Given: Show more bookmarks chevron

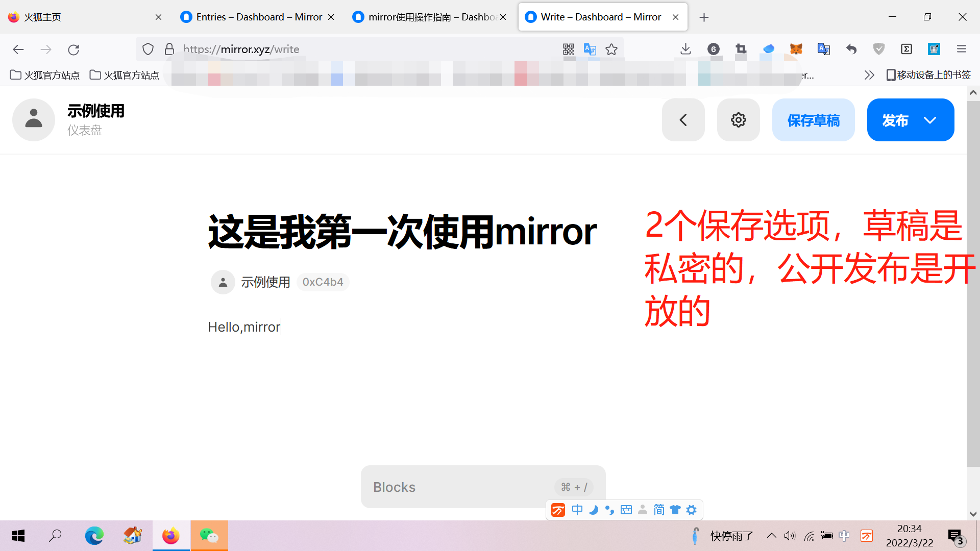Looking at the screenshot, I should 869,75.
